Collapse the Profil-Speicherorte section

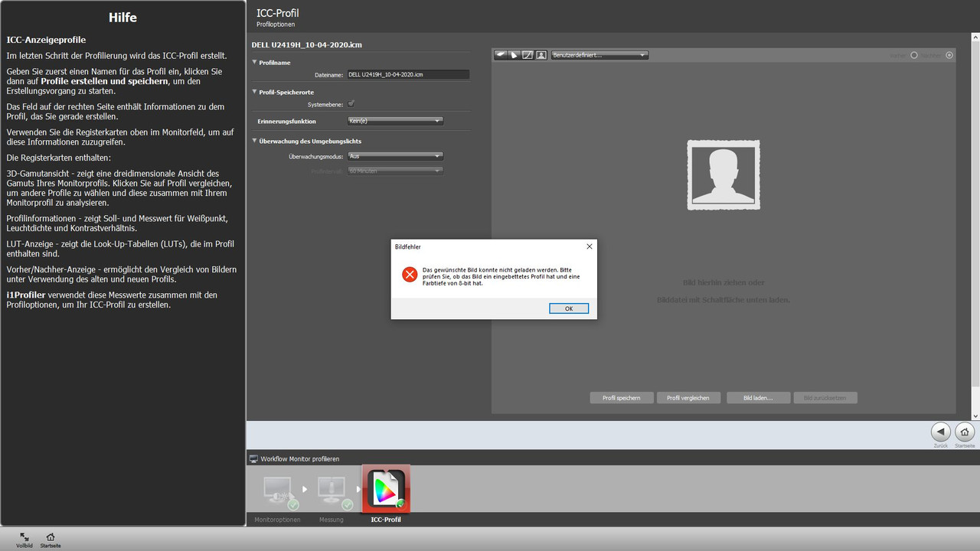tap(254, 92)
